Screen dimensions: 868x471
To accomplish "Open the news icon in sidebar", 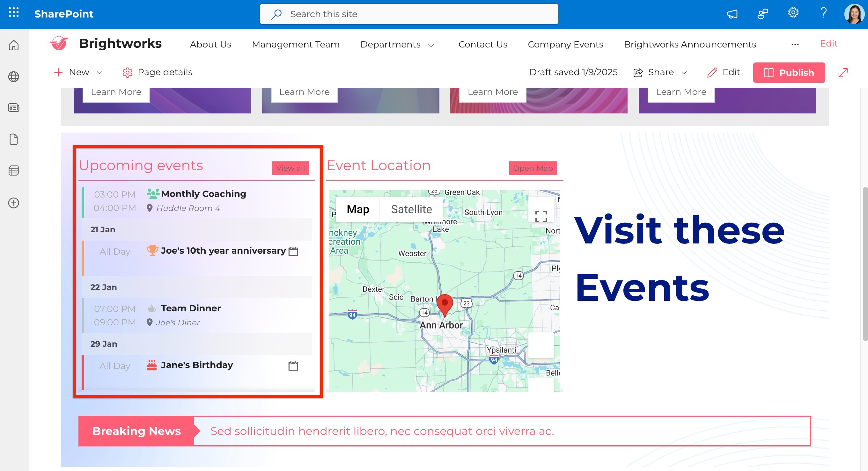I will (13, 108).
